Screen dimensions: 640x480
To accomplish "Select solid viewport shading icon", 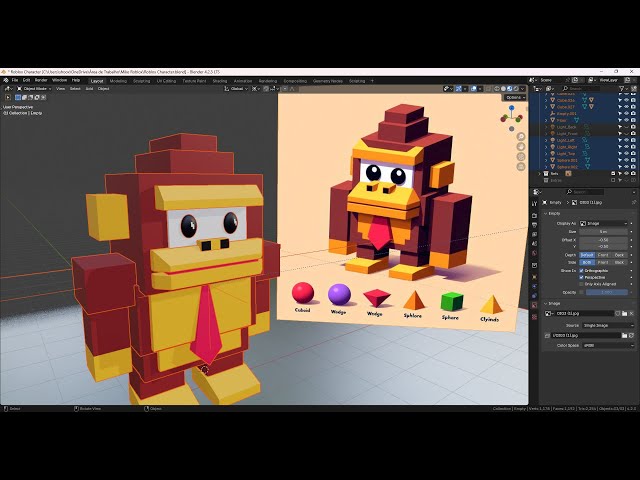I will point(503,89).
